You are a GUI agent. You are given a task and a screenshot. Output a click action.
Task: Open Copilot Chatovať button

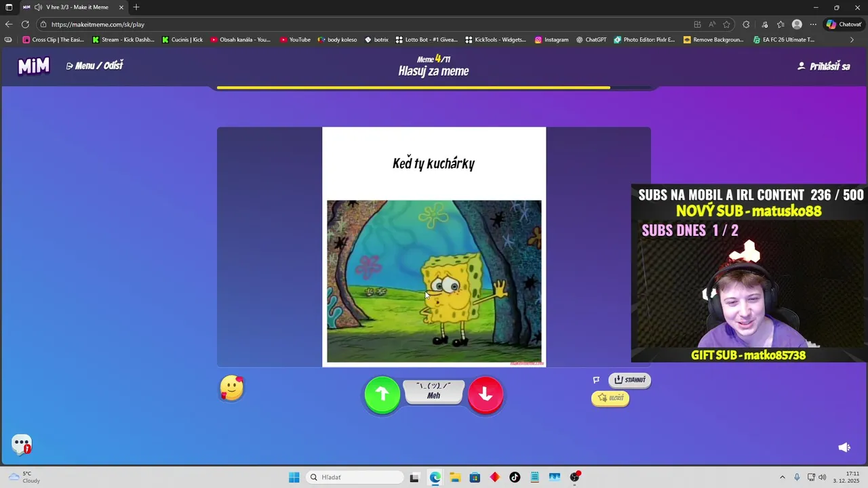pos(844,24)
